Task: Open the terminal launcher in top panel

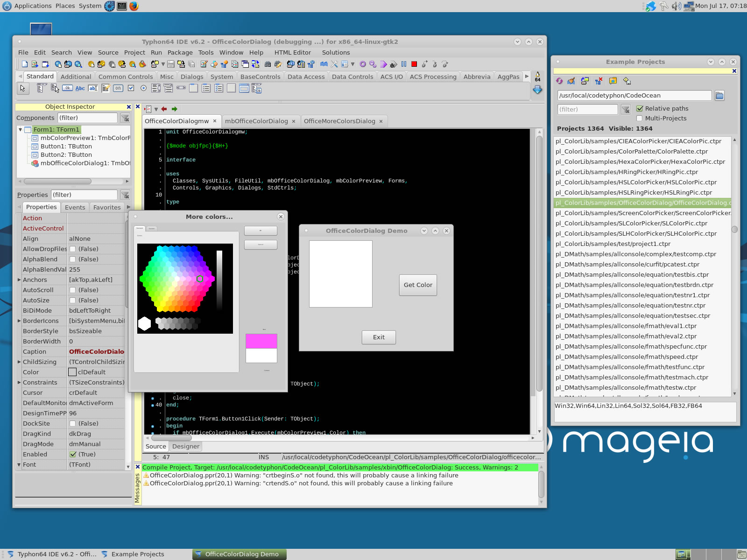Action: tap(122, 6)
